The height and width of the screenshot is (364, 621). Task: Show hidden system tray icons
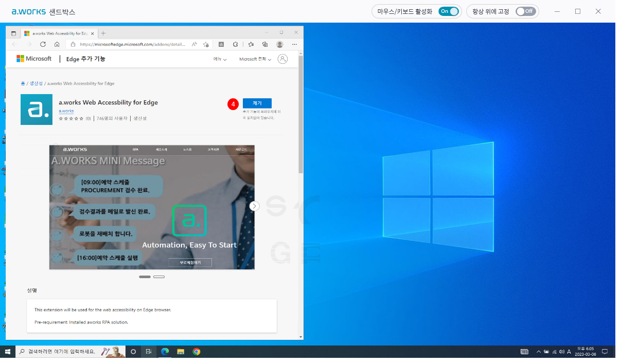538,352
